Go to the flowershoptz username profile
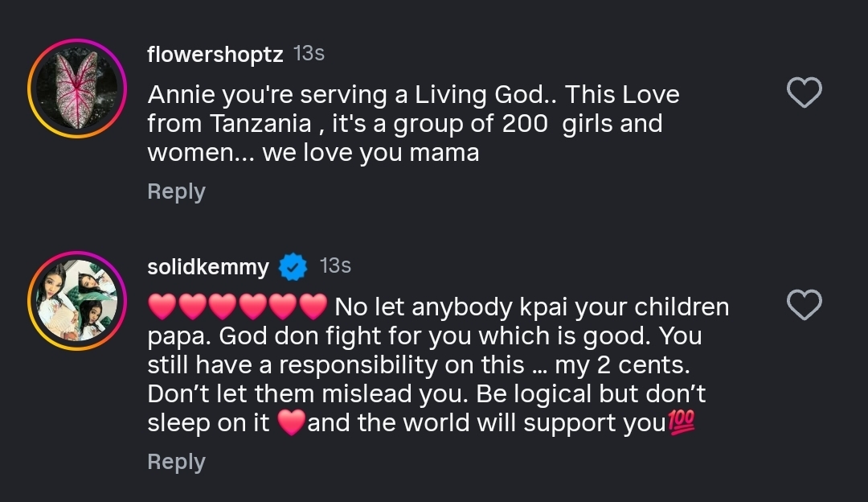This screenshot has width=868, height=502. coord(215,54)
